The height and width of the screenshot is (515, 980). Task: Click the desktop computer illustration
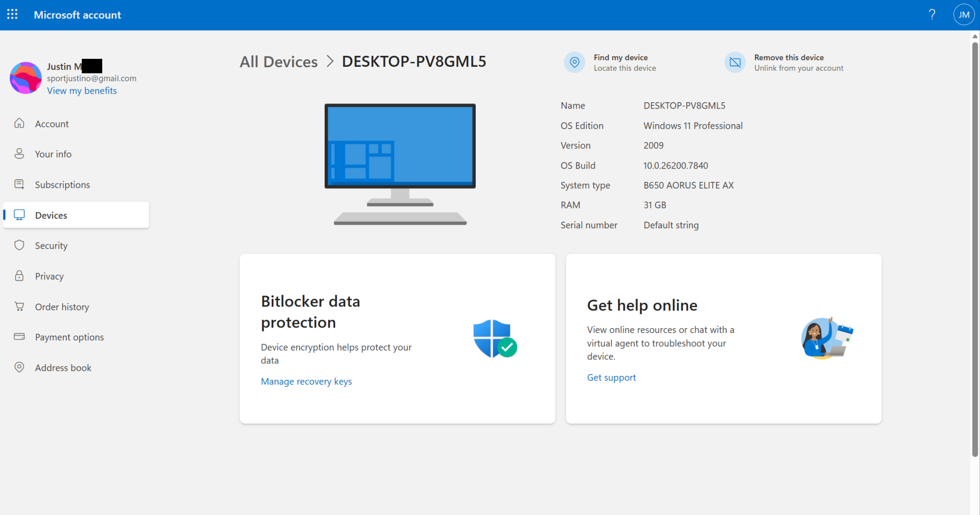[400, 165]
